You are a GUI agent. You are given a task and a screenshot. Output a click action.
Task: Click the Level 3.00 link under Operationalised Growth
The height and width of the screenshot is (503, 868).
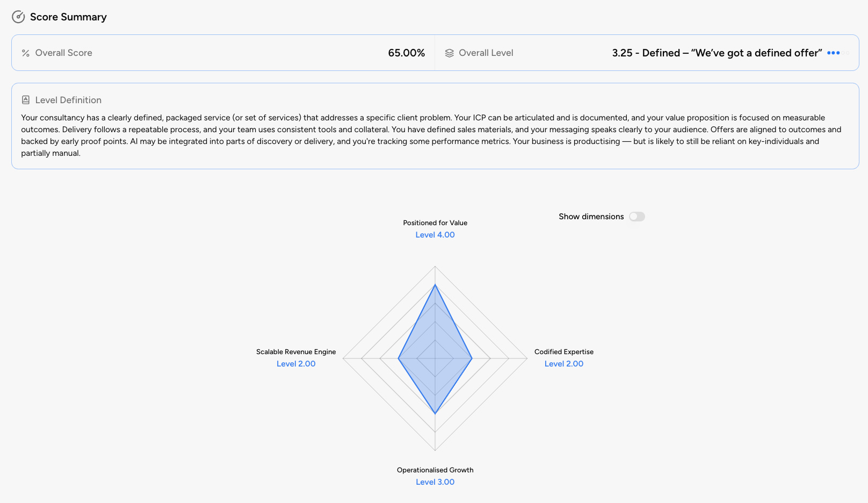point(435,482)
